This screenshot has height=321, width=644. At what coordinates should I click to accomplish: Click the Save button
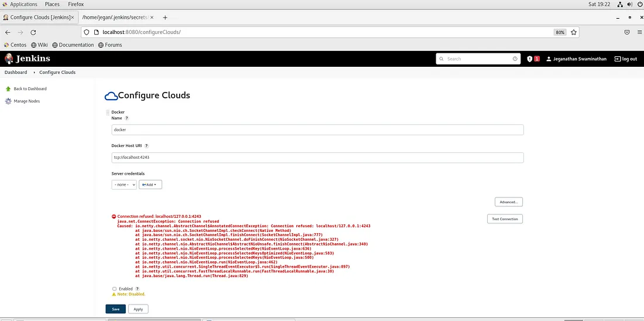[x=115, y=309]
